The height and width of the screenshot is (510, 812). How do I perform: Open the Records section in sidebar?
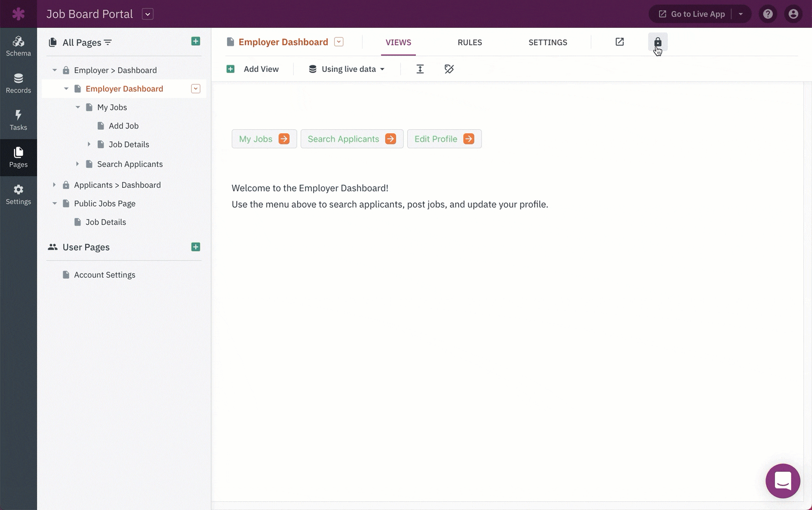tap(19, 83)
